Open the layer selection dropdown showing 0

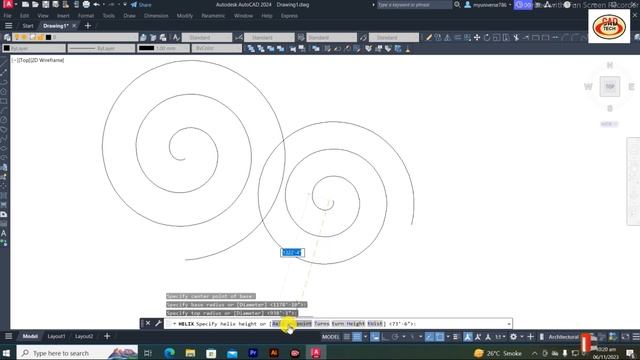[x=76, y=37]
